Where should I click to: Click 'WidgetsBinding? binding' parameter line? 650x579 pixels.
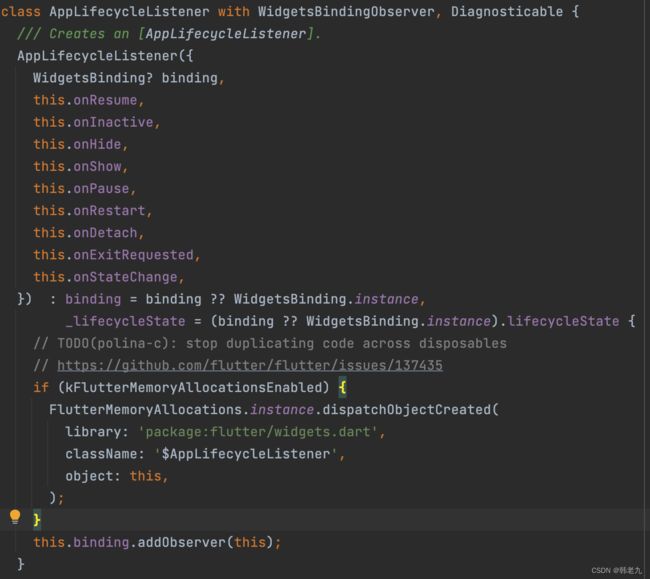pyautogui.click(x=129, y=78)
